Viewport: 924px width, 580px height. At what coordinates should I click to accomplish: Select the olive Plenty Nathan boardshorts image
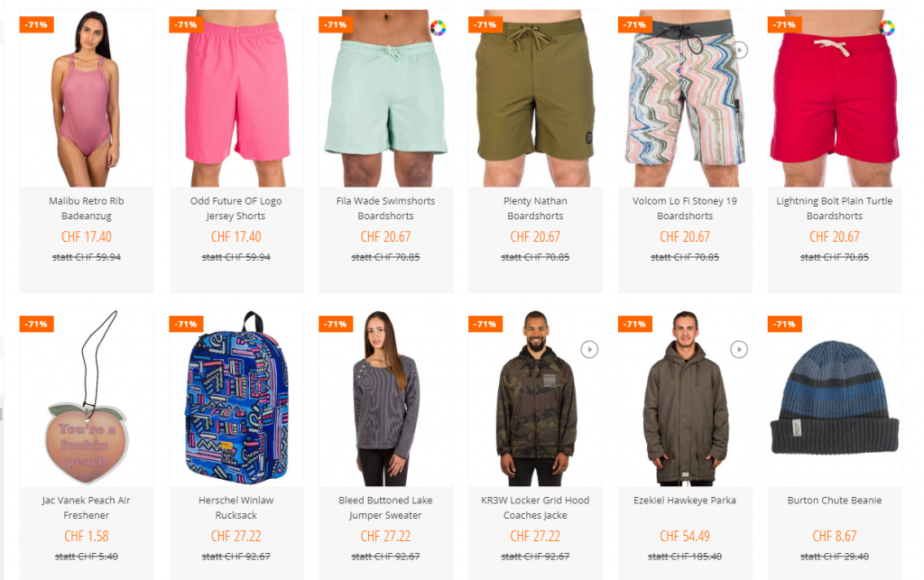[536, 97]
